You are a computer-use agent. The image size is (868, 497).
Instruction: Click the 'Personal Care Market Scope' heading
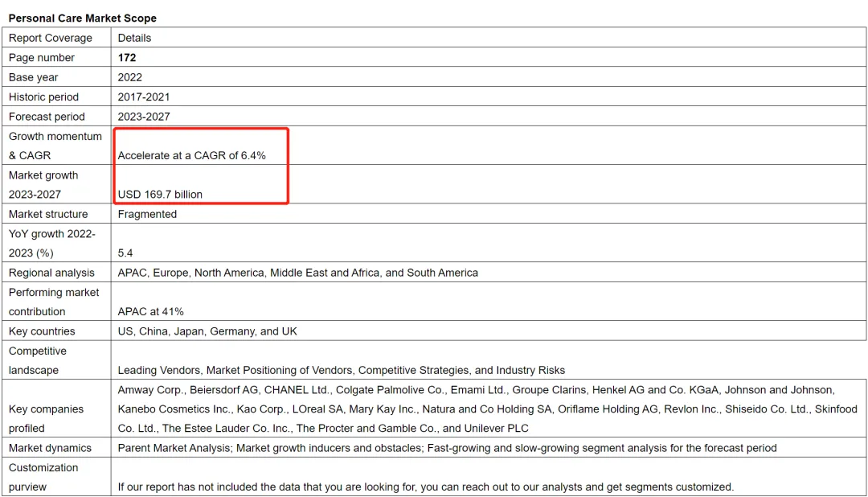pos(83,18)
